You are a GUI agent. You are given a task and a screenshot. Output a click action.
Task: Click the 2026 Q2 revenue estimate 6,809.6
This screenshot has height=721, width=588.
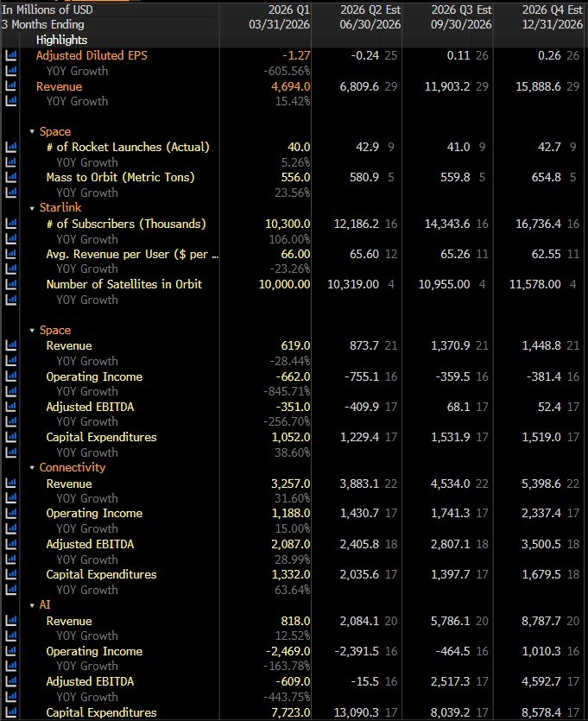coord(359,86)
